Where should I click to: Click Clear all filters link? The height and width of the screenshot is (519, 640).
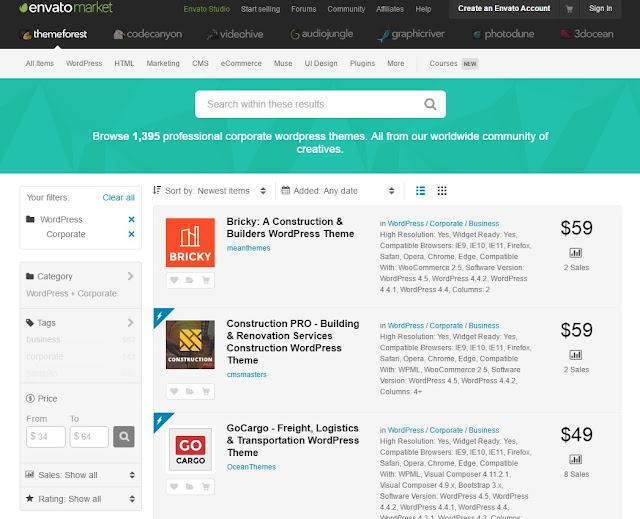(118, 197)
